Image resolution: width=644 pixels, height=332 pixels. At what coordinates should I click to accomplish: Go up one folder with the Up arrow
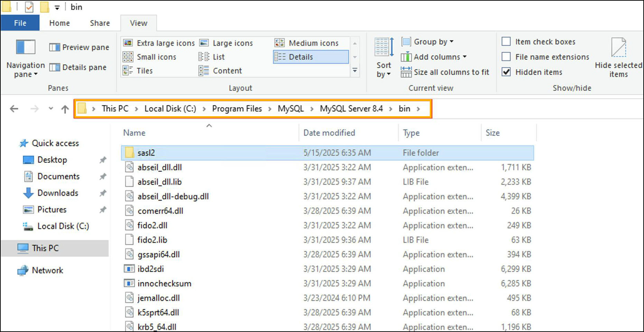(65, 109)
